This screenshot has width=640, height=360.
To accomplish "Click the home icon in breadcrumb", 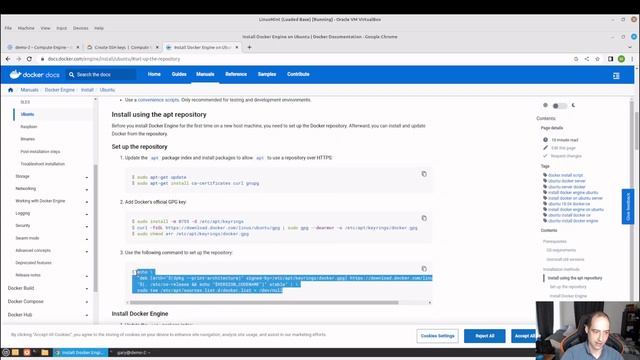I will pyautogui.click(x=11, y=90).
